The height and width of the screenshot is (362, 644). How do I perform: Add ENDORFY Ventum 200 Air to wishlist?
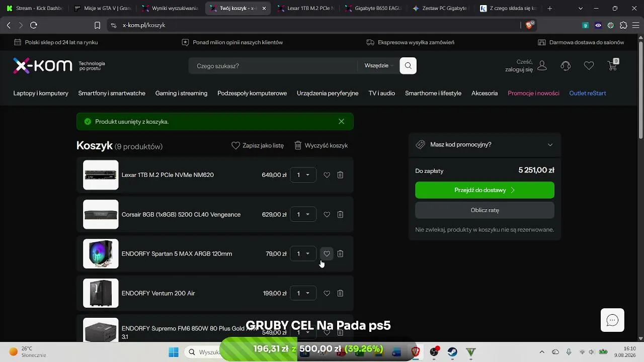(327, 293)
